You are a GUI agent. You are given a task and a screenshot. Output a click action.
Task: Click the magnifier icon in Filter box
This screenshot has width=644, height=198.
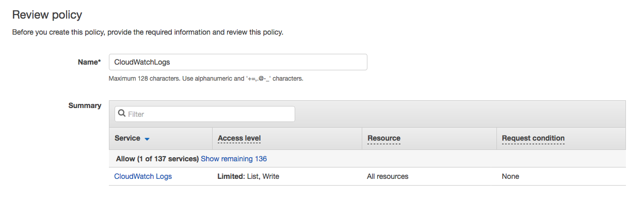point(122,114)
